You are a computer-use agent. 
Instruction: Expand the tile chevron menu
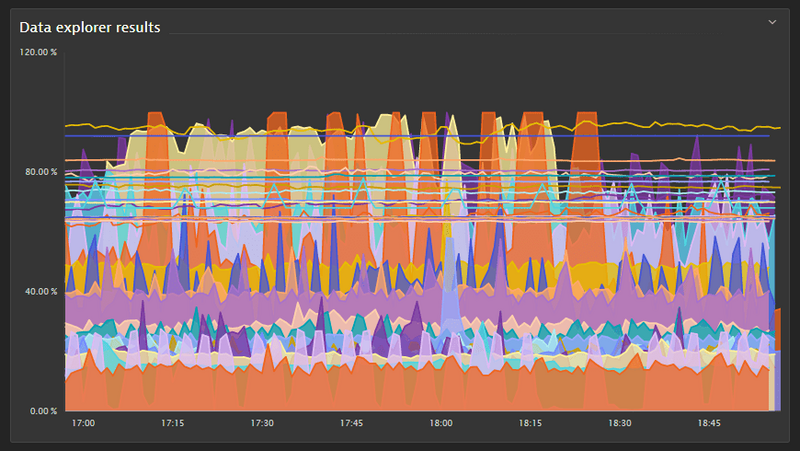pos(771,22)
